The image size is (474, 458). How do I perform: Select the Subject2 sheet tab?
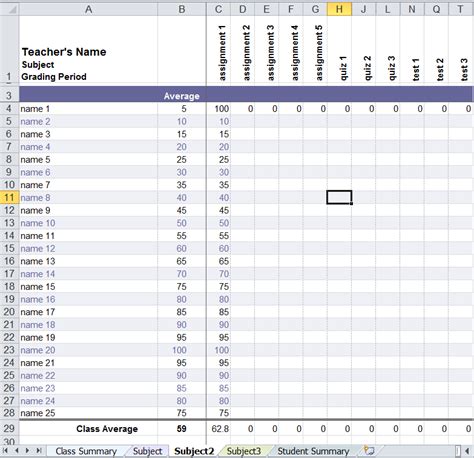[x=194, y=451]
